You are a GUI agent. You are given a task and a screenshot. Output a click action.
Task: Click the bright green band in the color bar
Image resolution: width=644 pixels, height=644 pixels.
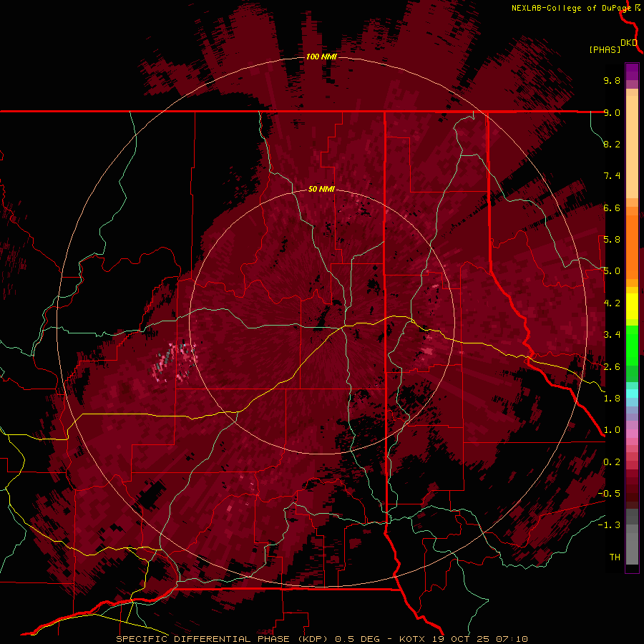632,344
